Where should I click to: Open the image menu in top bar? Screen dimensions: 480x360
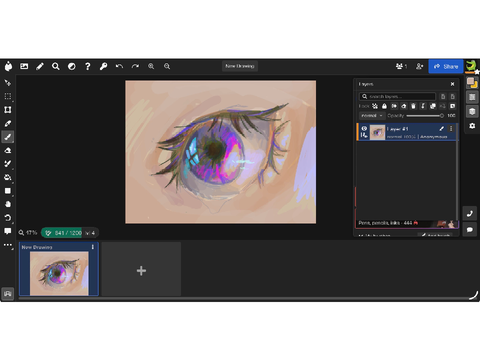coord(24,66)
